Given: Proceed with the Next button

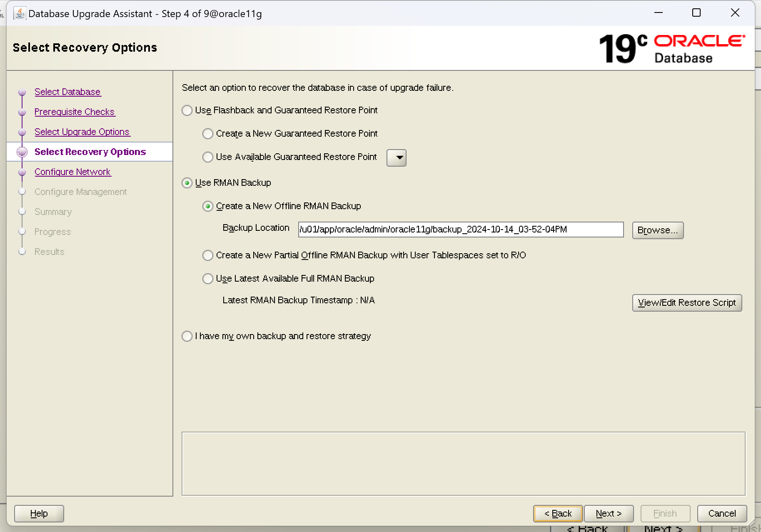Looking at the screenshot, I should [609, 514].
